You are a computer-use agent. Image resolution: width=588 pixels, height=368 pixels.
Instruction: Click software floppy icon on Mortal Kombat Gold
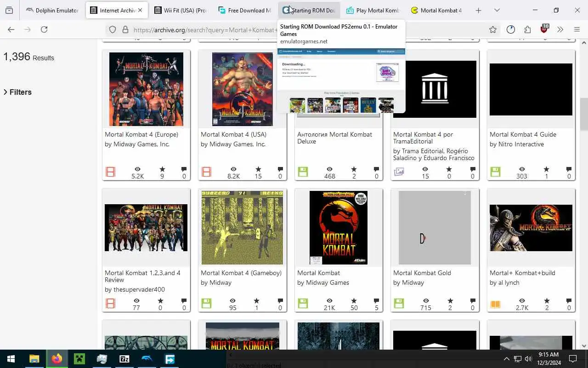pyautogui.click(x=399, y=304)
